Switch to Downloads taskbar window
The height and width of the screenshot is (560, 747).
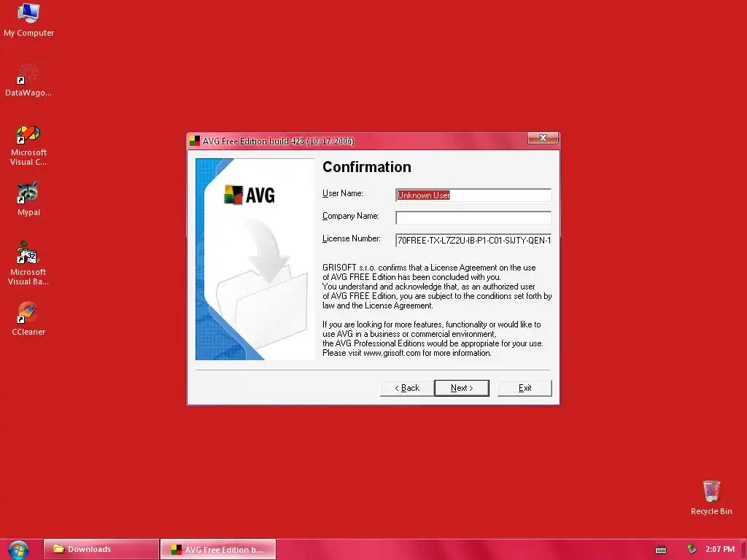click(101, 550)
